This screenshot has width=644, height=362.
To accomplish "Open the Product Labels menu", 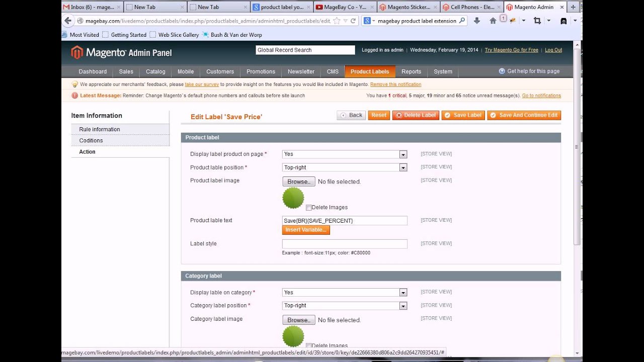I will 370,71.
